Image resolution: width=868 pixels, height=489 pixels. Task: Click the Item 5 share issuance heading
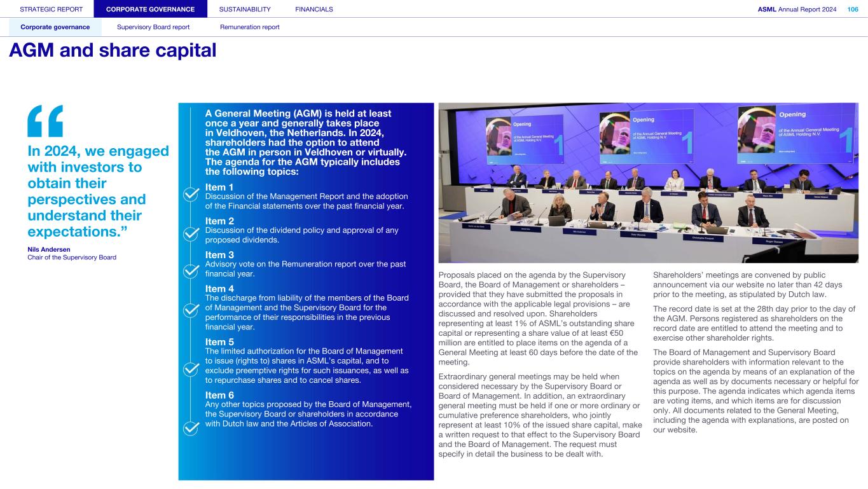(219, 342)
